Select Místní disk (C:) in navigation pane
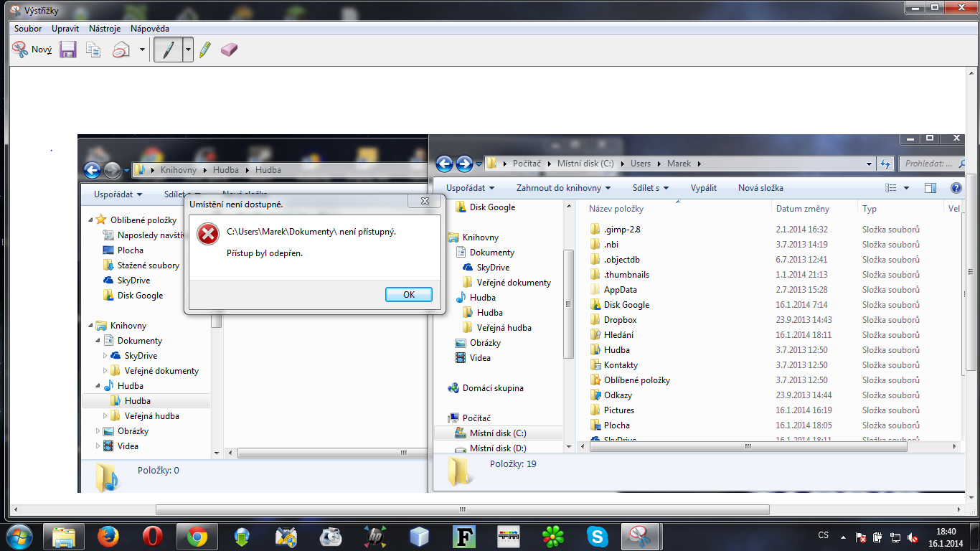The height and width of the screenshot is (551, 980). coord(499,433)
